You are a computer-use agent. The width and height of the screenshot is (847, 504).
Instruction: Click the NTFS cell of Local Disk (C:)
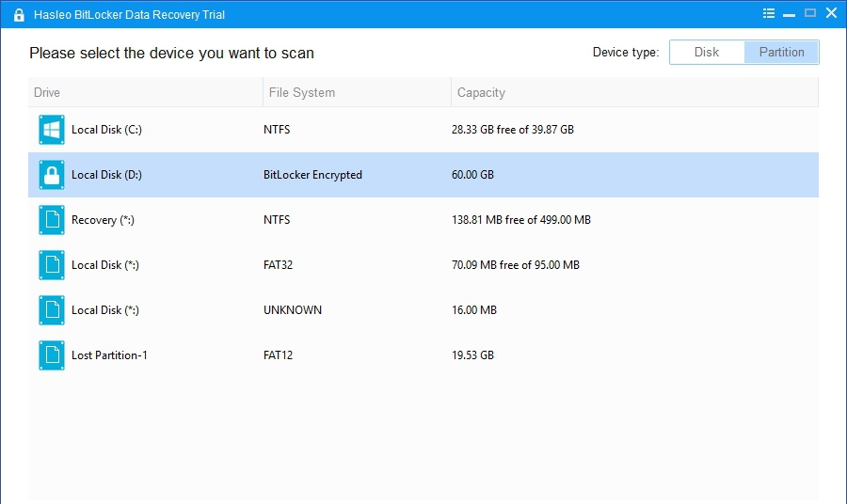pyautogui.click(x=277, y=130)
